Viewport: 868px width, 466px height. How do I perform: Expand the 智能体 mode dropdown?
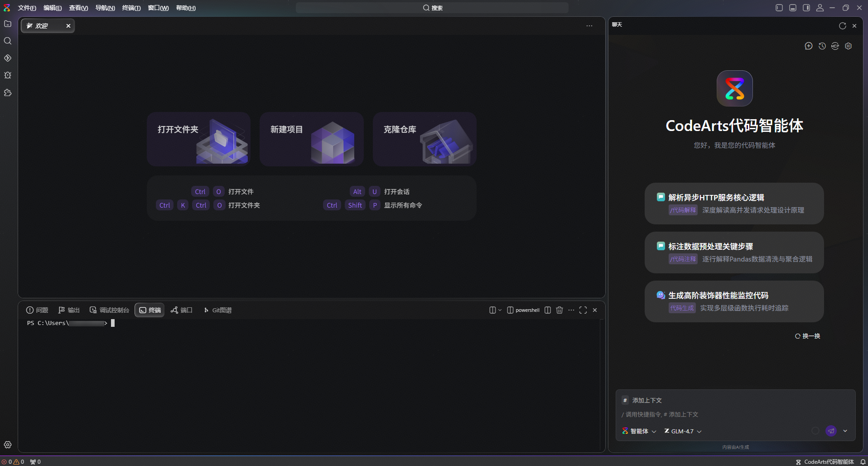(x=639, y=431)
